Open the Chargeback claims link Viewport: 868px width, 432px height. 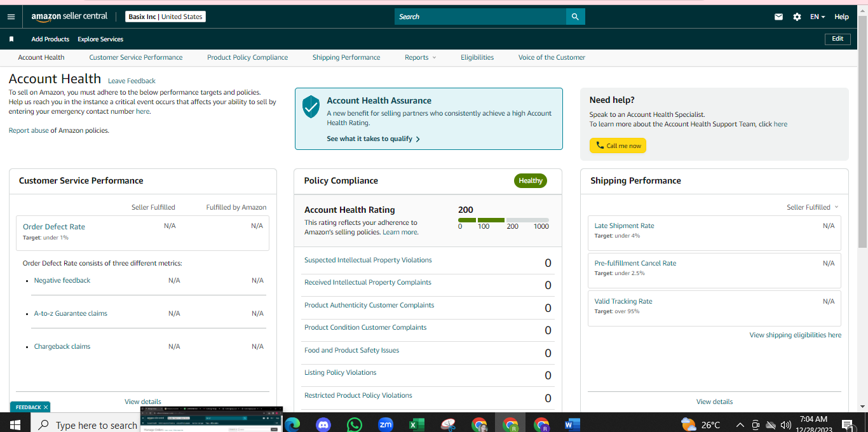point(62,346)
